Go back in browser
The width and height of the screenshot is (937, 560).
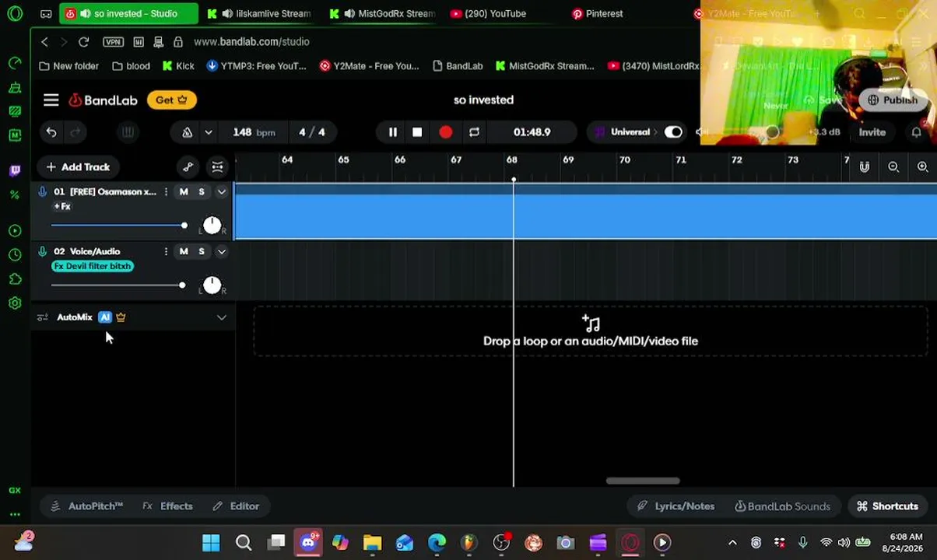pos(44,42)
